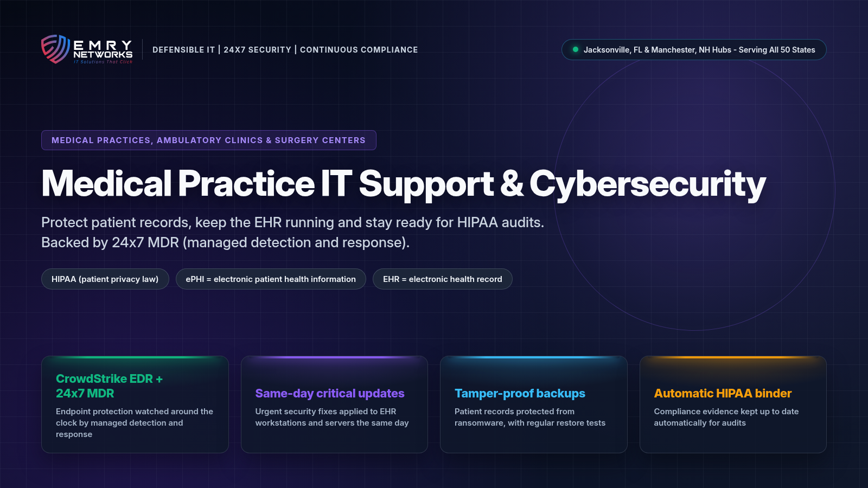
Task: Click the Automatic HIPAA binder card title
Action: coord(723,393)
